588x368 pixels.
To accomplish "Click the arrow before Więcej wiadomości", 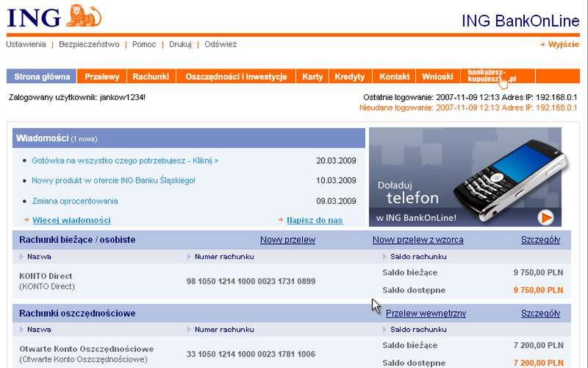I will [x=26, y=219].
